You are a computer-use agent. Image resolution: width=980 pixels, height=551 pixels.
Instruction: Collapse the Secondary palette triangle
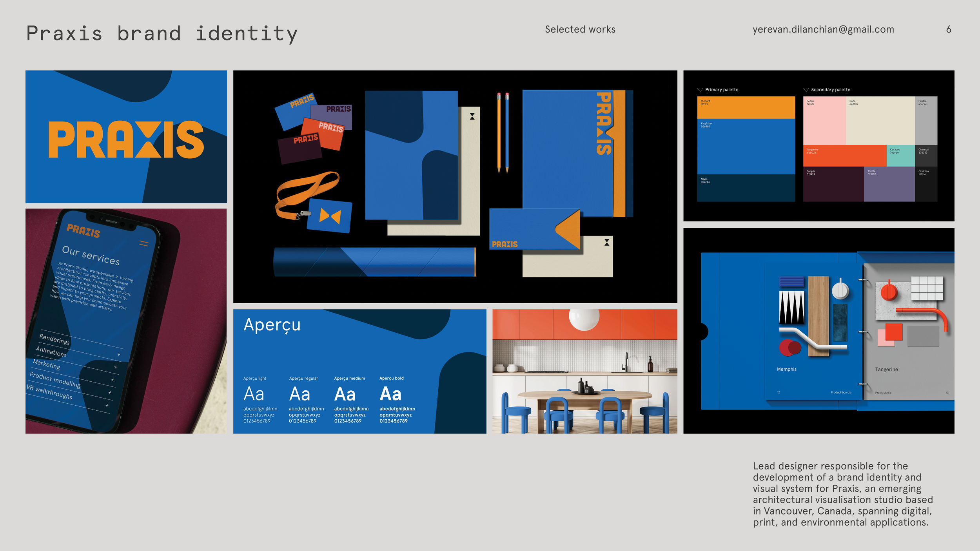coord(806,90)
